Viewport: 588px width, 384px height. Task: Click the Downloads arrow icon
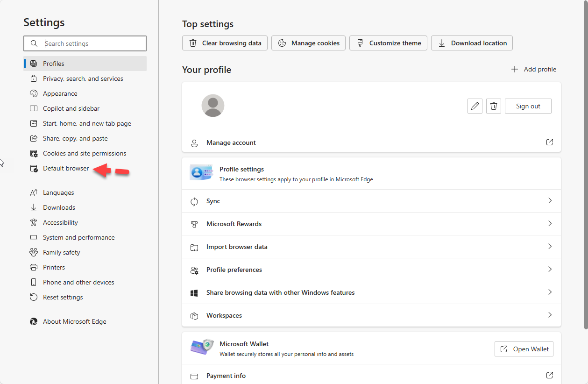34,207
